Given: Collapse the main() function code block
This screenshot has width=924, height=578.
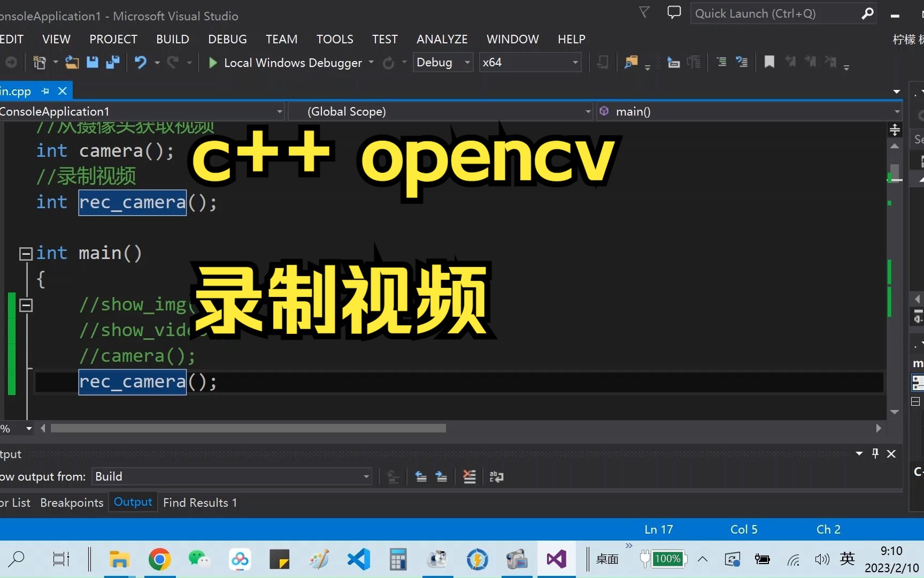Looking at the screenshot, I should [x=25, y=253].
